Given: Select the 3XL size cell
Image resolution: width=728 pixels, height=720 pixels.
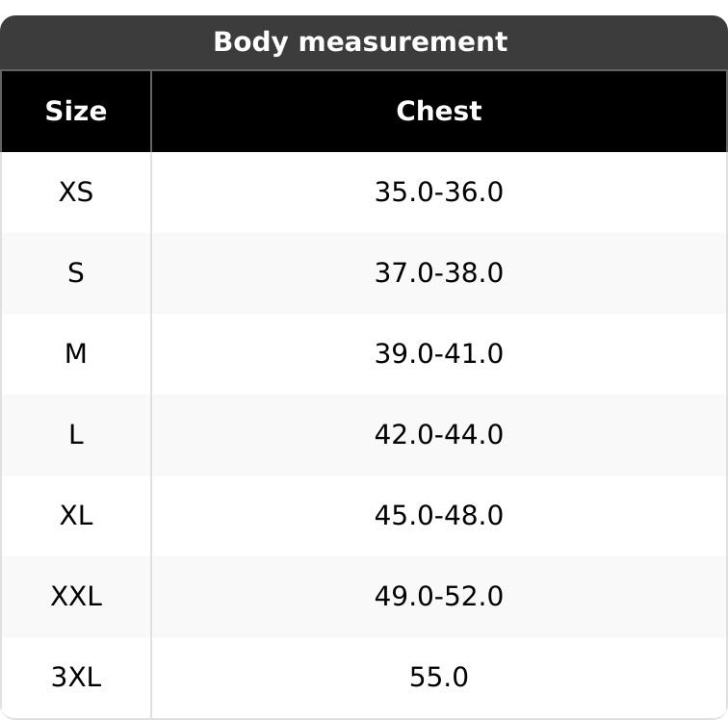Looking at the screenshot, I should pos(76,678).
